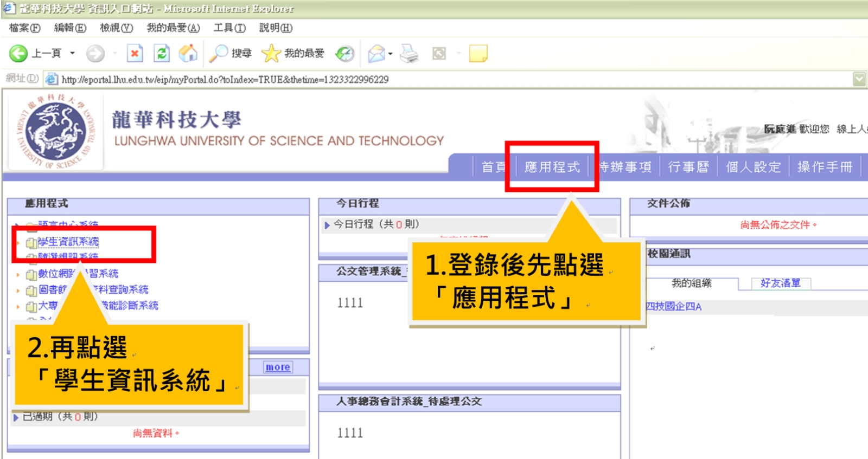Open 我的最愛 favorites star
The height and width of the screenshot is (459, 868).
tap(293, 53)
